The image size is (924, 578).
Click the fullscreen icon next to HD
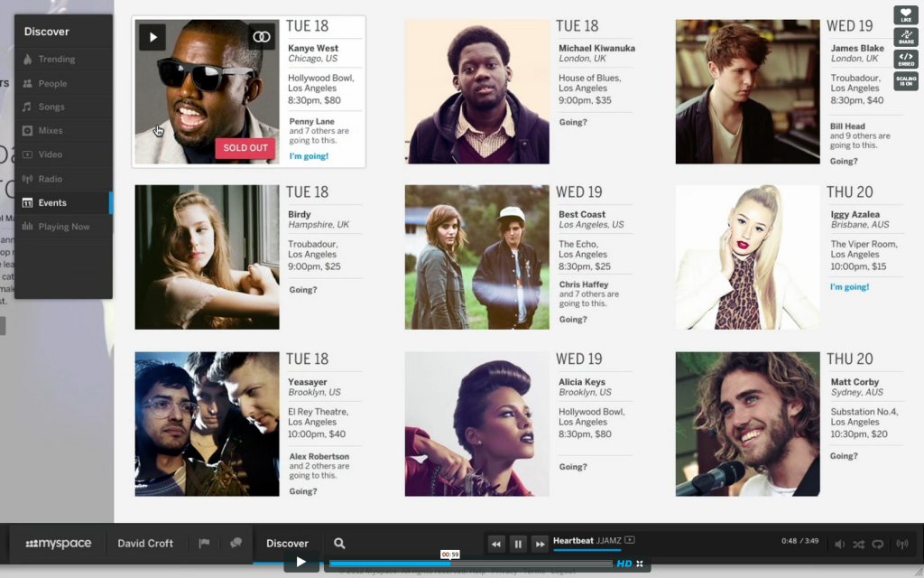pos(640,564)
